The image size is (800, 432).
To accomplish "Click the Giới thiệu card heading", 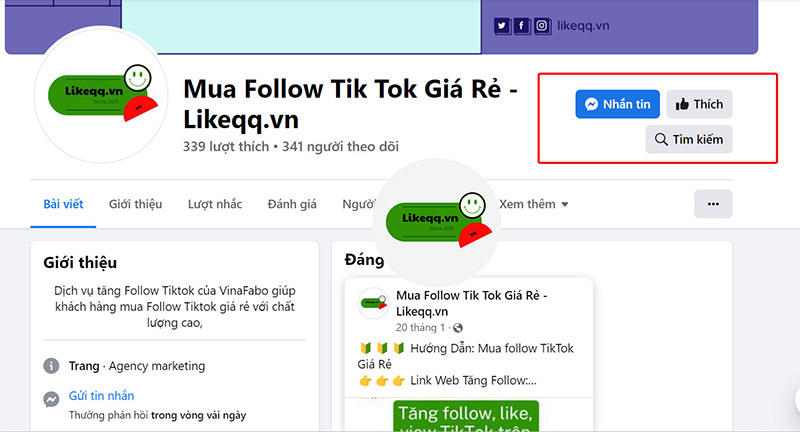I will coord(80,263).
